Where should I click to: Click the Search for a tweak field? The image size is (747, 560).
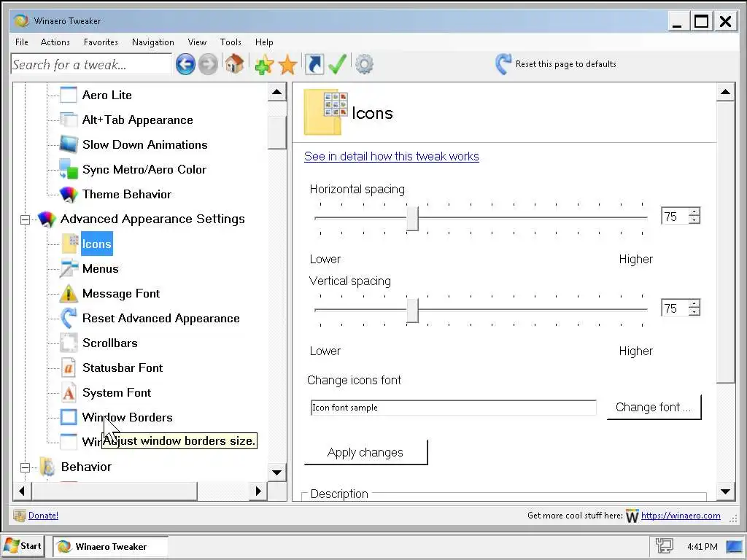click(91, 64)
